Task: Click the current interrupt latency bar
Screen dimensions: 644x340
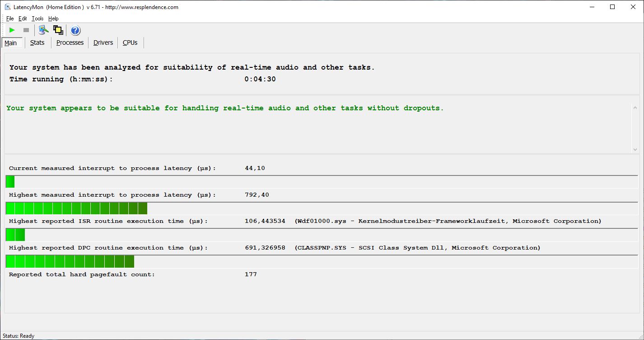Action: pos(322,182)
